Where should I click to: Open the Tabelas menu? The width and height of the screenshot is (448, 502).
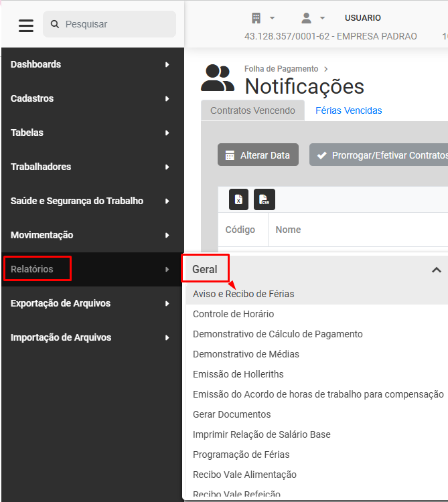pos(92,133)
